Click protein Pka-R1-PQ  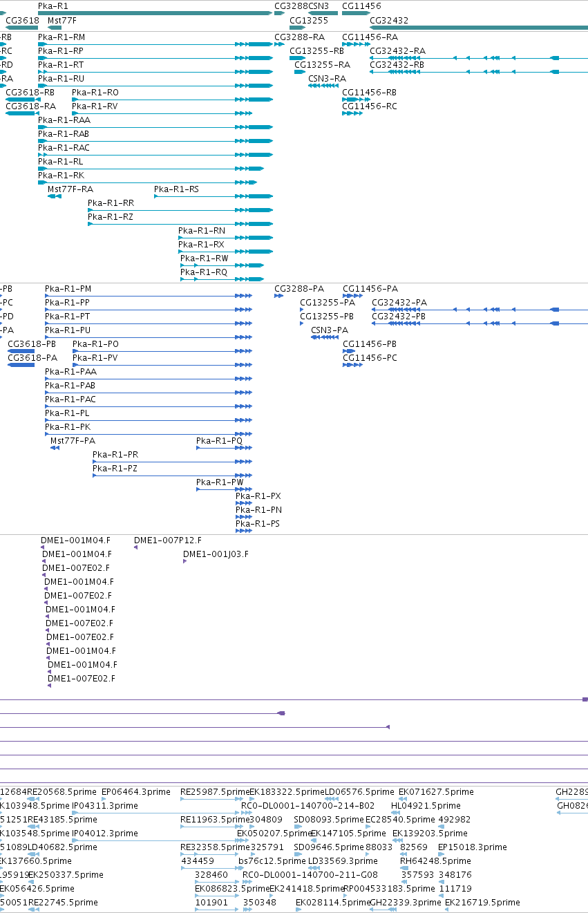pyautogui.click(x=220, y=441)
